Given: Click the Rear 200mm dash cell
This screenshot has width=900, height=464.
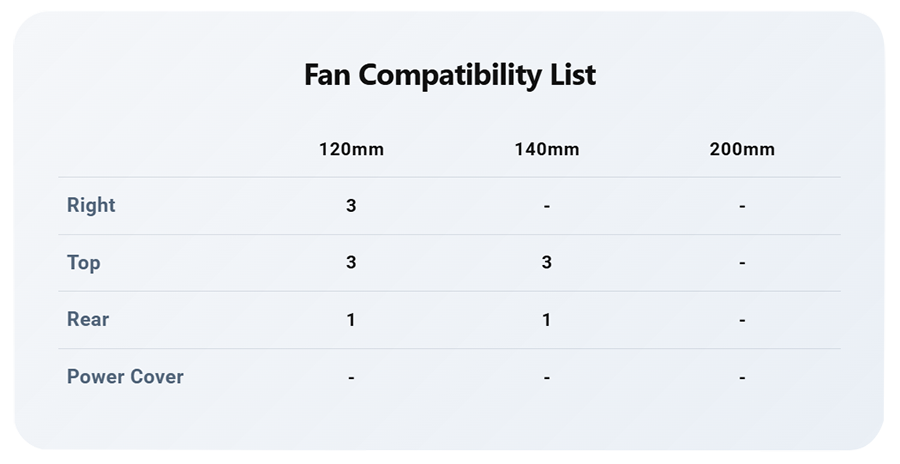Looking at the screenshot, I should (742, 320).
